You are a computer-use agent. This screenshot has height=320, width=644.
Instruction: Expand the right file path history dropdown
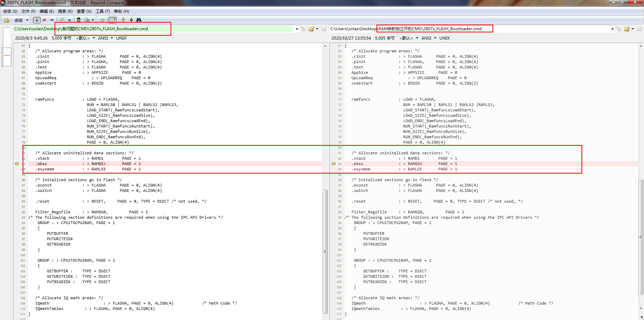612,29
